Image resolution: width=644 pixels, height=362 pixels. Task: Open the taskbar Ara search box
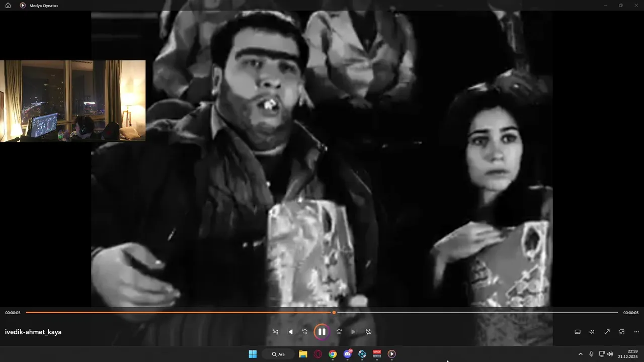[278, 354]
